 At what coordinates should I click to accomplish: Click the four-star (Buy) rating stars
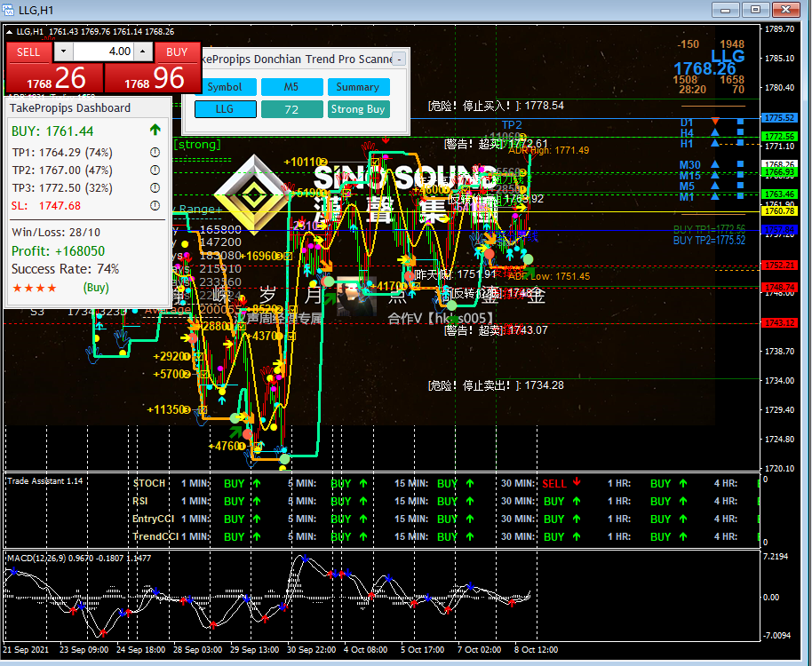[34, 288]
